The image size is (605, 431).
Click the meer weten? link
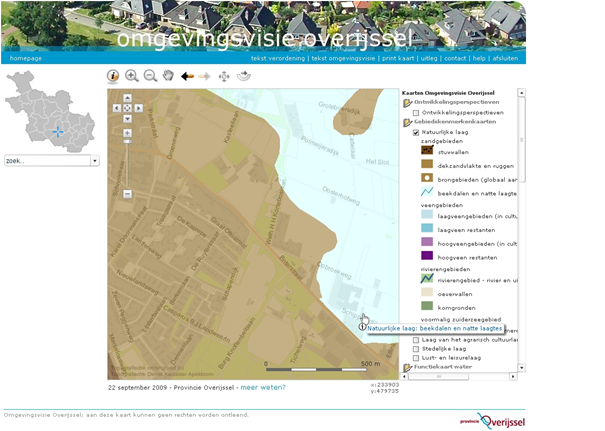pos(263,387)
